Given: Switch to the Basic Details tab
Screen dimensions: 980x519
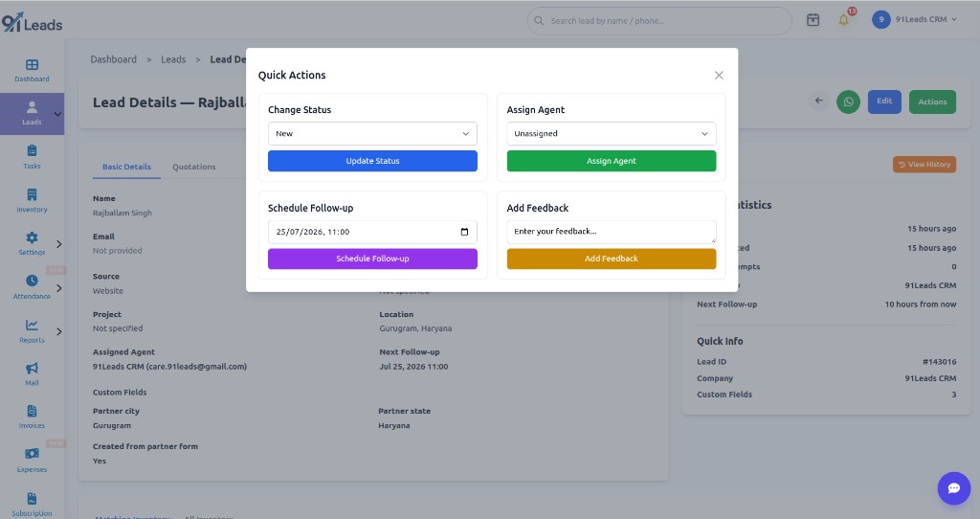Looking at the screenshot, I should [127, 167].
